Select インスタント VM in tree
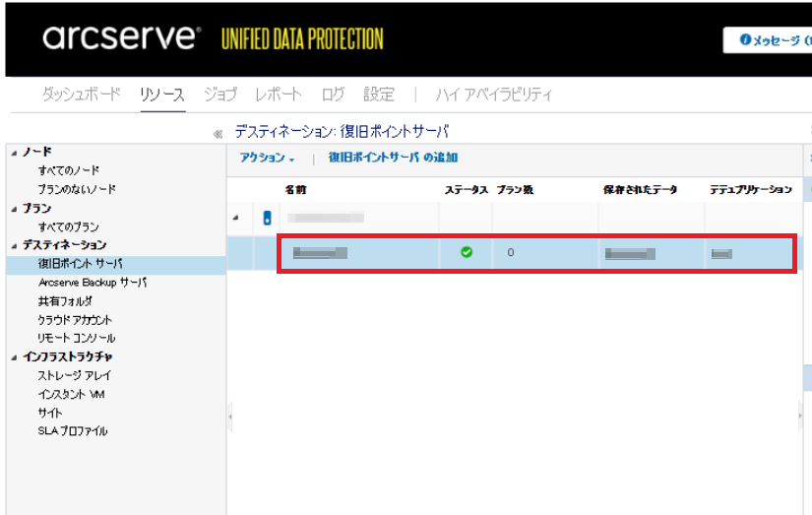This screenshot has height=515, width=812. [x=72, y=394]
